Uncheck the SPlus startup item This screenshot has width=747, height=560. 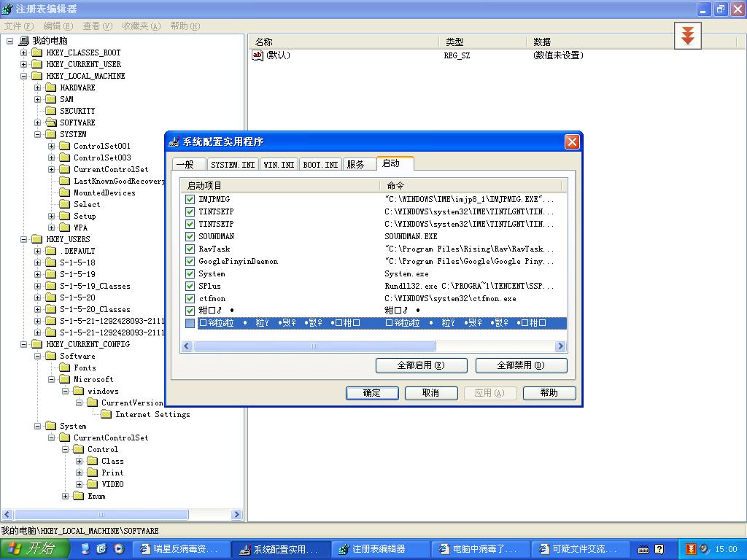tap(190, 286)
